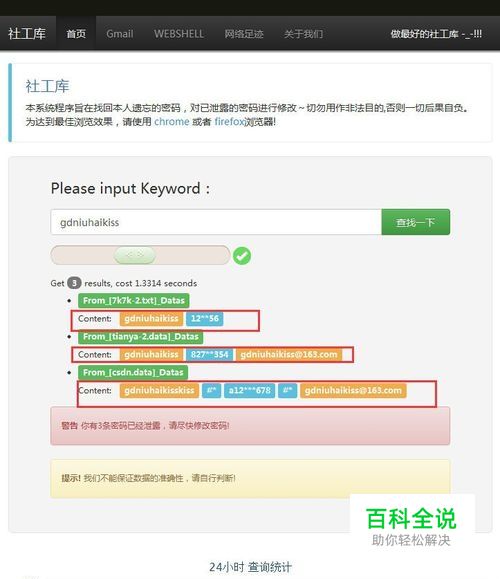The height and width of the screenshot is (579, 500).
Task: Click the captcha slider handle
Action: tap(135, 255)
